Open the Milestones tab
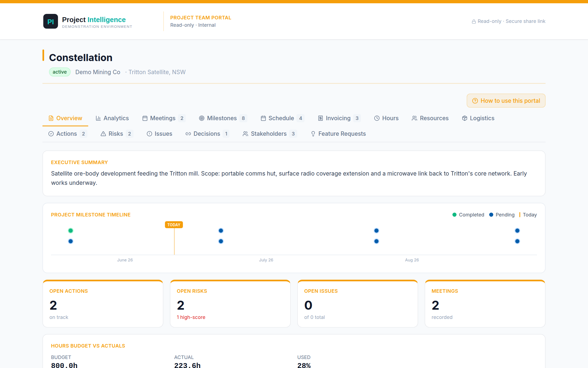This screenshot has width=588, height=368. [223, 118]
